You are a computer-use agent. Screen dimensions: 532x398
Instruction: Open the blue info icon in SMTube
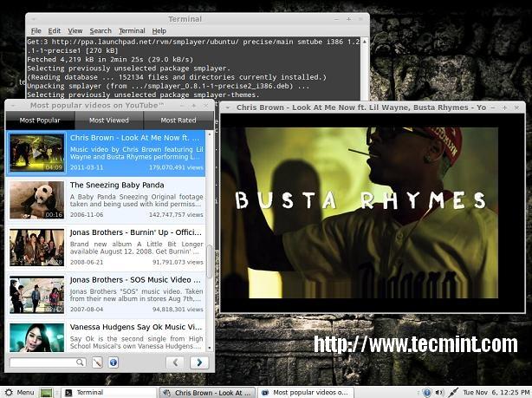[114, 362]
